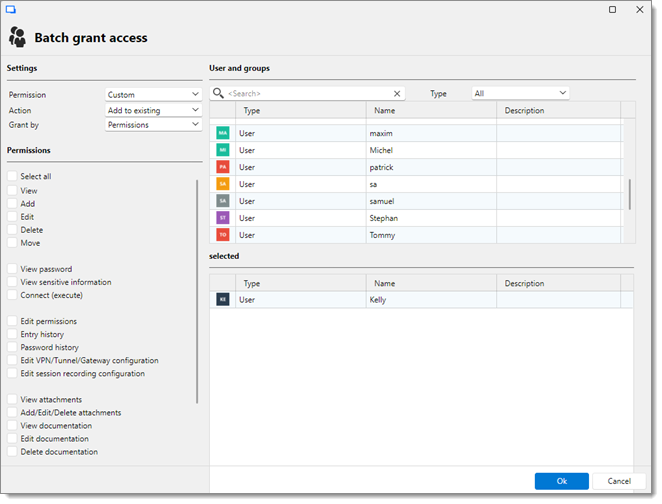Click Stephan's purple ST avatar icon
Viewport: 662px width, 504px height.
pyautogui.click(x=222, y=217)
